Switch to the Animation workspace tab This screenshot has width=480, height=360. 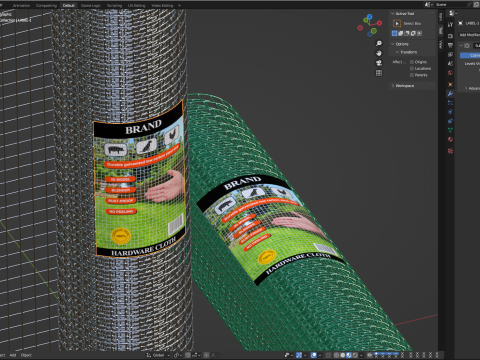(21, 5)
